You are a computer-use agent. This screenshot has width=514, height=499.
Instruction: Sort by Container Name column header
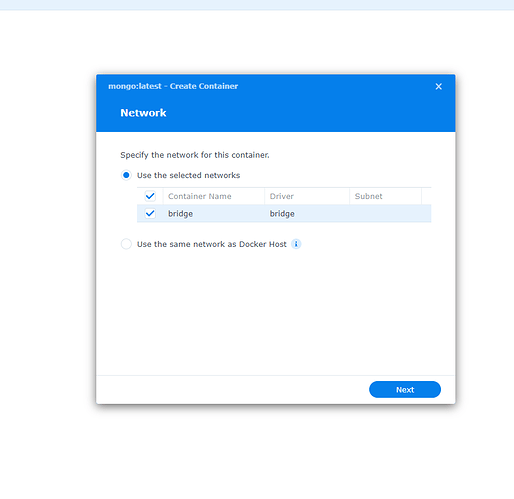(x=214, y=196)
